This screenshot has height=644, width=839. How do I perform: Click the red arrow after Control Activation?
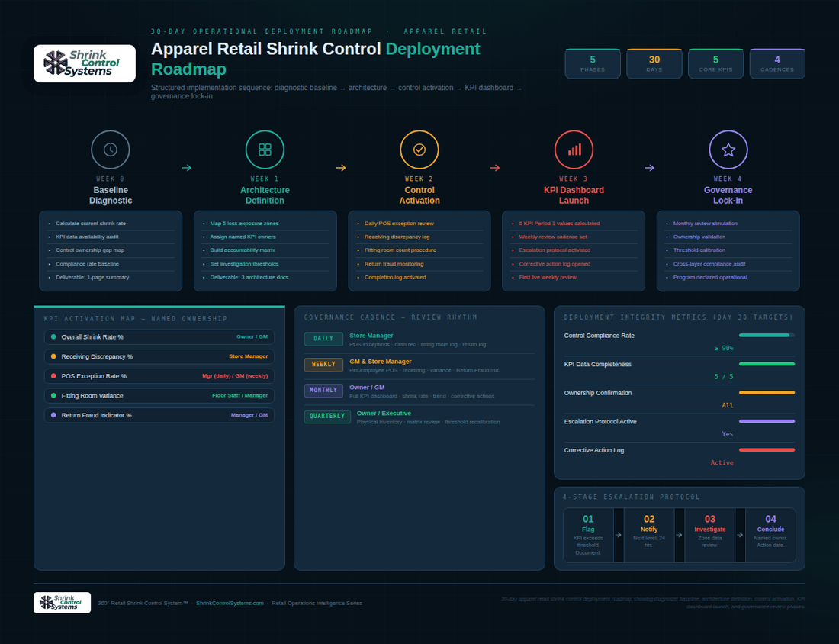[495, 168]
